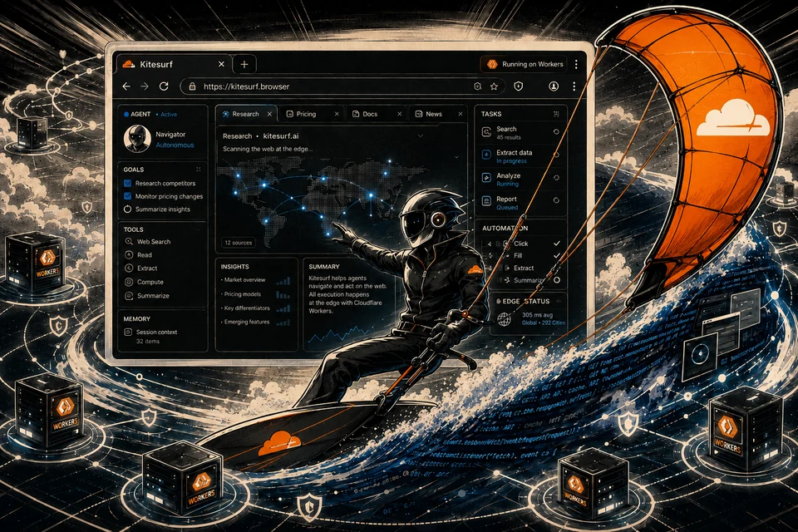Click the address bar URL field
The image size is (798, 532).
[x=342, y=86]
